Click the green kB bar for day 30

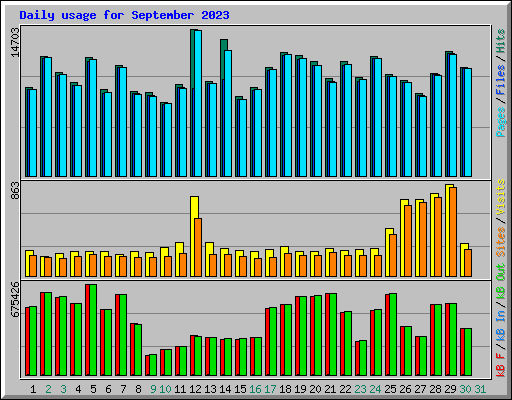[468, 352]
